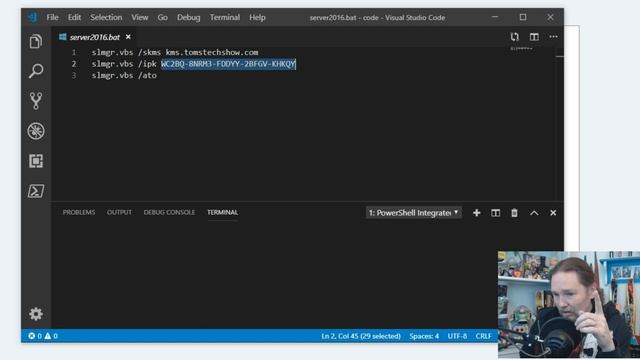Create a new terminal with plus icon
640x360 pixels.
coord(476,213)
